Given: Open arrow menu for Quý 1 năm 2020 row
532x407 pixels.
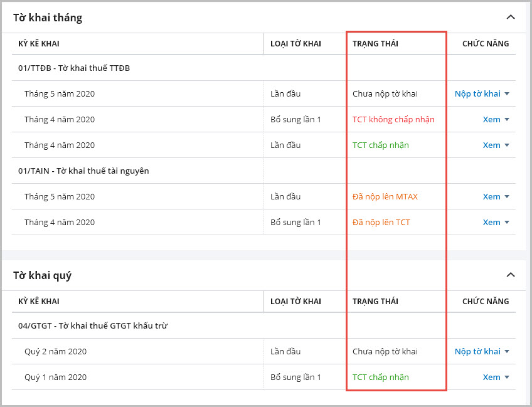Looking at the screenshot, I should pyautogui.click(x=507, y=378).
